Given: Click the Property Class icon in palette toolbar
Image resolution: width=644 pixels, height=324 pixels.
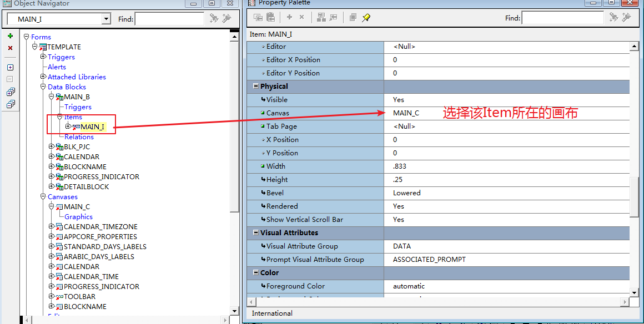Looking at the screenshot, I should [321, 17].
